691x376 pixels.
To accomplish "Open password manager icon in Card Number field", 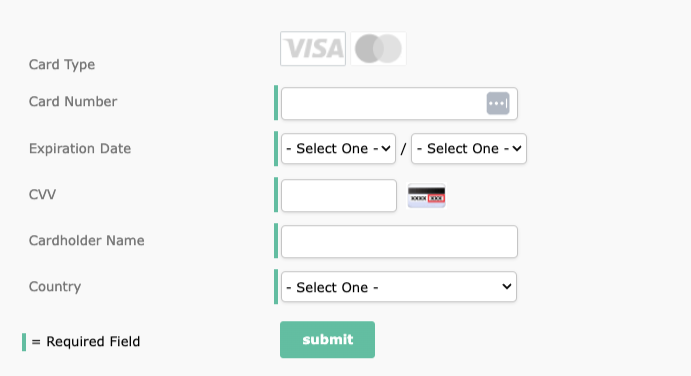I will [498, 104].
